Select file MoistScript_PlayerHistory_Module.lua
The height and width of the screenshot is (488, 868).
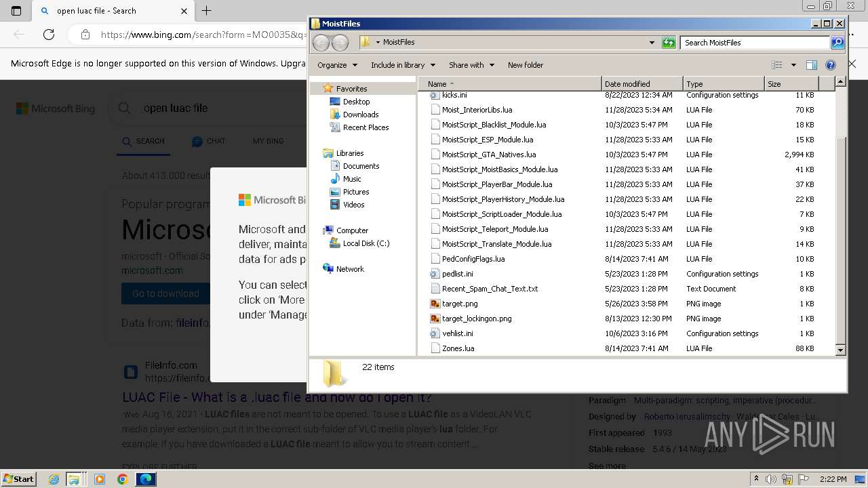pos(503,199)
